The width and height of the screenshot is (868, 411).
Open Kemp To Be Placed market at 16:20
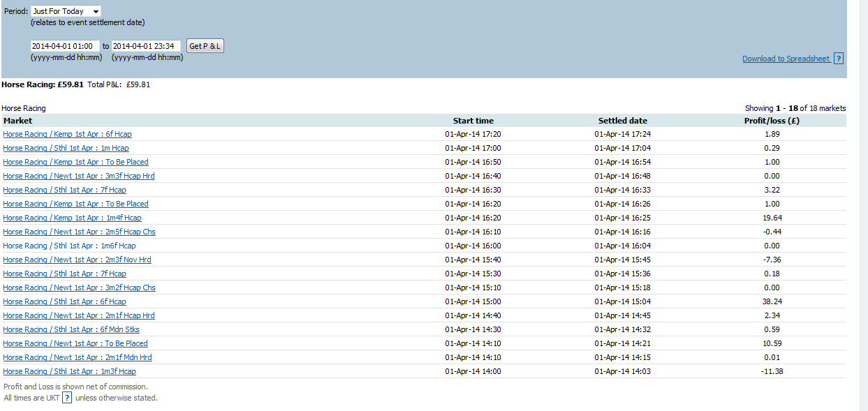pyautogui.click(x=75, y=204)
